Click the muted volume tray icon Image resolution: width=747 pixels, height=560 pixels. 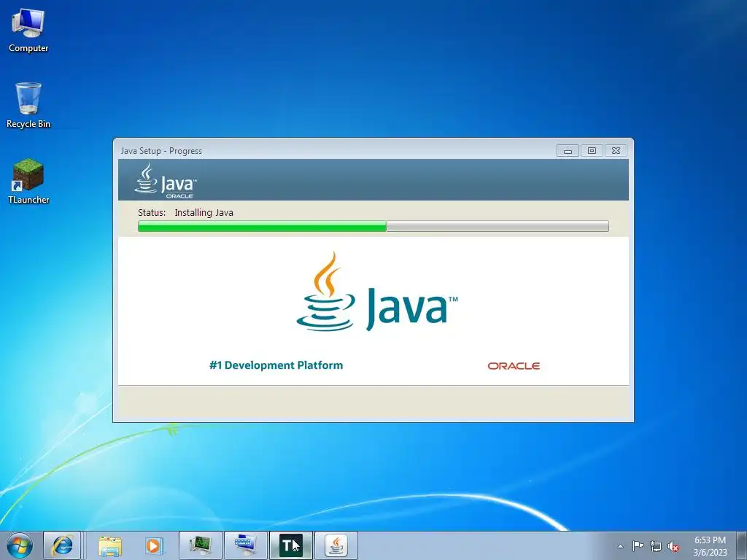673,546
